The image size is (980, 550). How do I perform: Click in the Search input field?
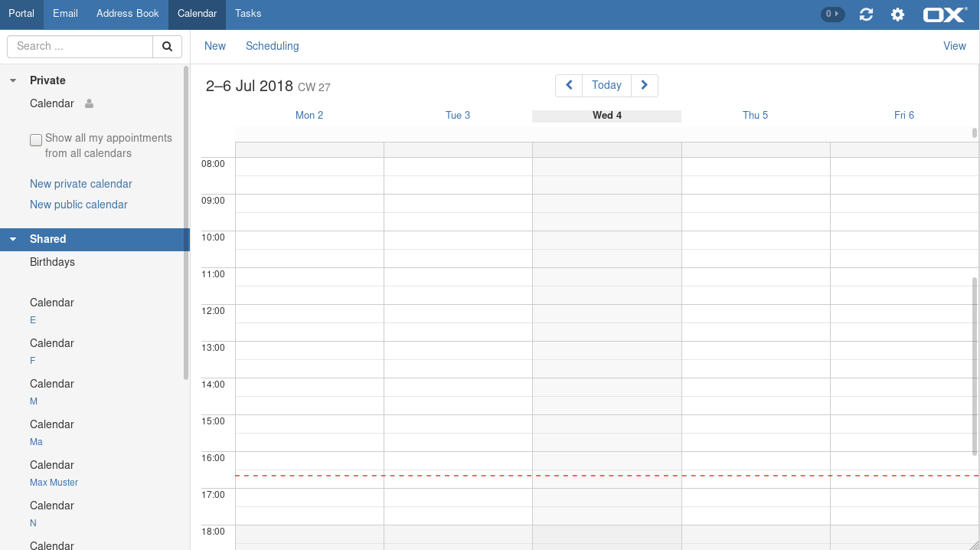[x=80, y=46]
